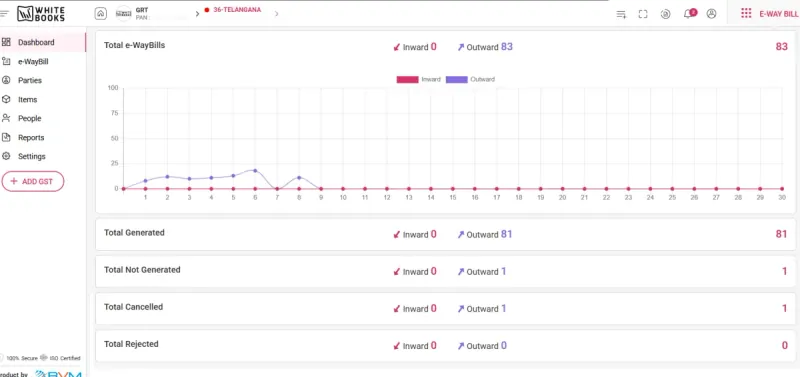Click the People user icon

point(6,118)
